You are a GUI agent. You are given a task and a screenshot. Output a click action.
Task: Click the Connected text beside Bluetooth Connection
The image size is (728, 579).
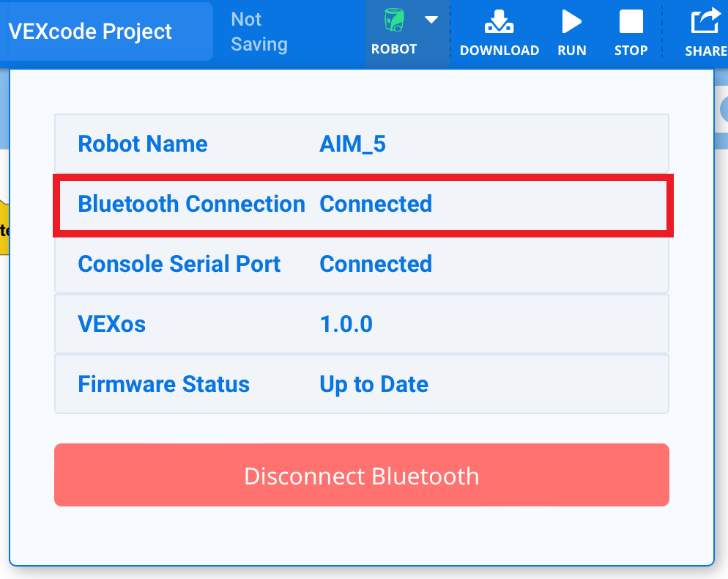[376, 204]
